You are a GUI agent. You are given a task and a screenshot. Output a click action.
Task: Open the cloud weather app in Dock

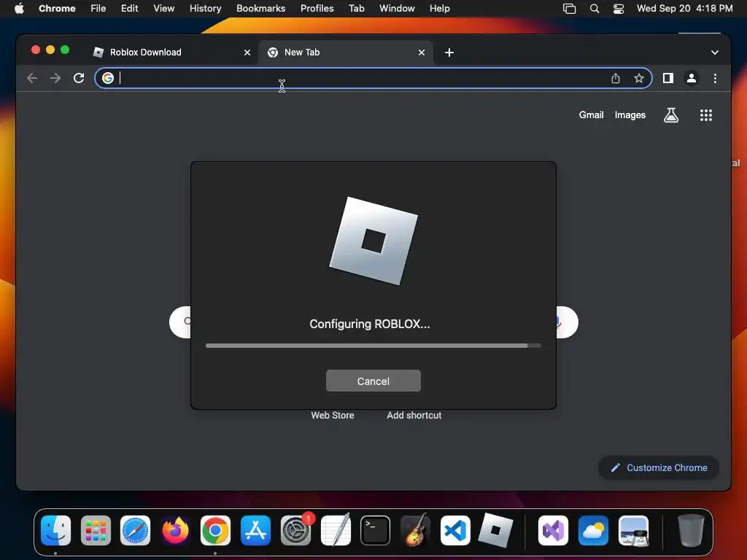pyautogui.click(x=593, y=531)
